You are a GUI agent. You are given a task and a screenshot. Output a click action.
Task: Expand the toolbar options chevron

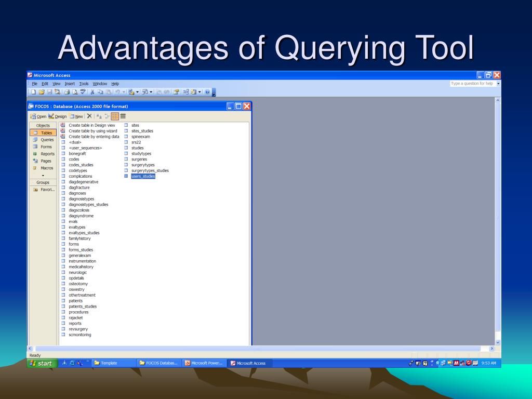214,92
